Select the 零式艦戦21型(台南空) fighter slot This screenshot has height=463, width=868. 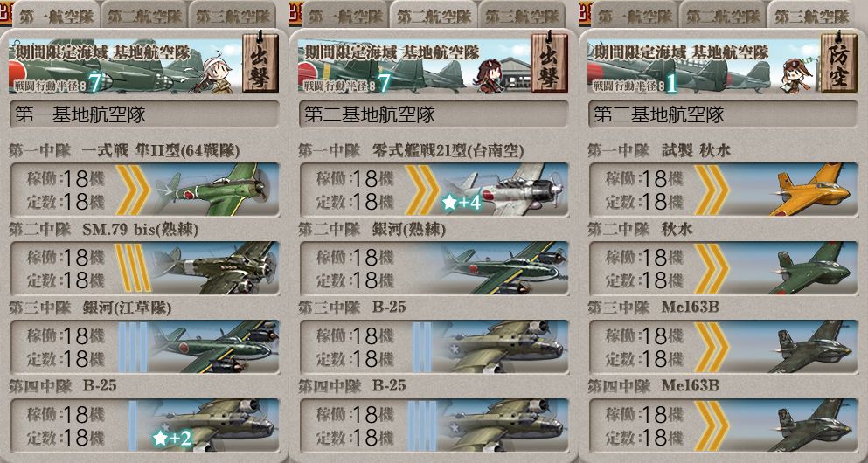pyautogui.click(x=434, y=190)
